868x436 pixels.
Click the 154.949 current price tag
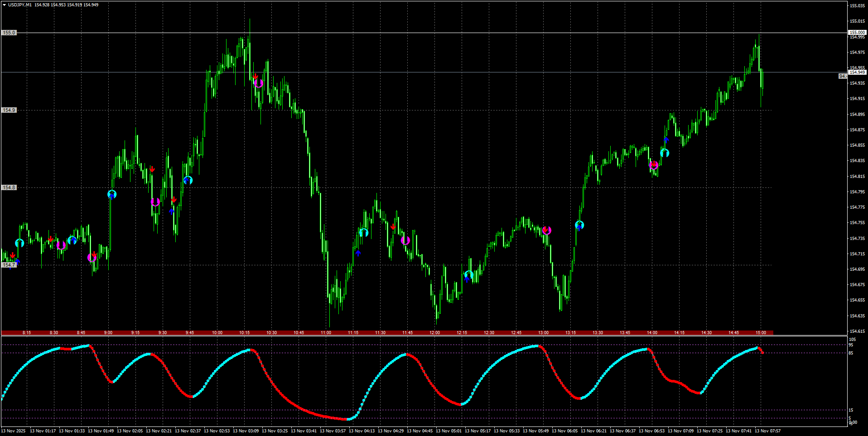pos(857,72)
